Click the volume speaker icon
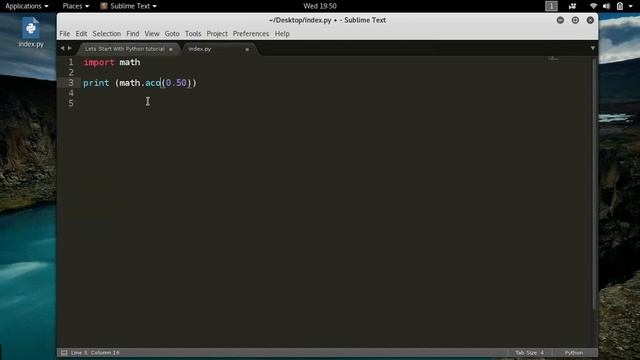The image size is (640, 360). [x=607, y=6]
